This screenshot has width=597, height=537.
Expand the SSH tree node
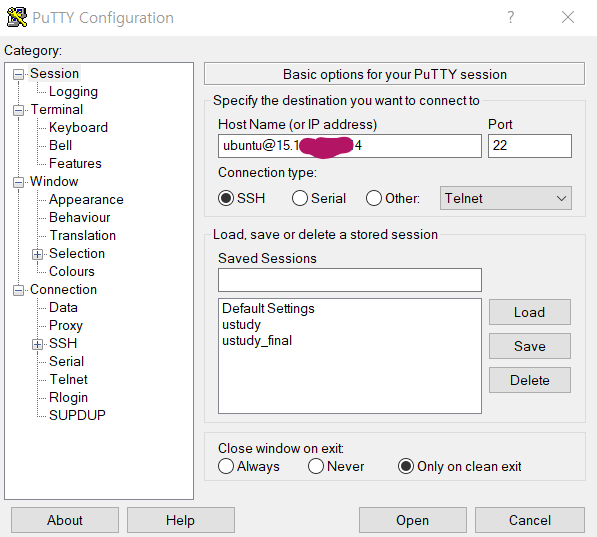tap(37, 344)
